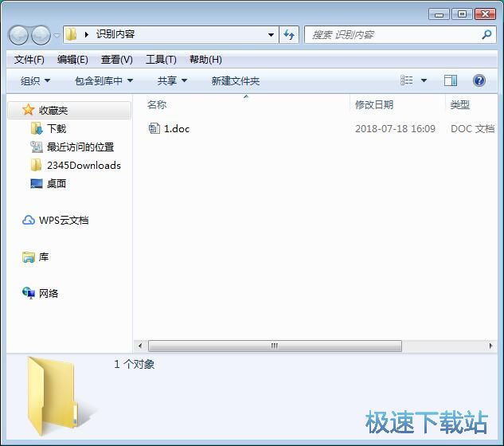The width and height of the screenshot is (504, 446).
Task: Open the 帮助(H) menu
Action: coord(205,60)
